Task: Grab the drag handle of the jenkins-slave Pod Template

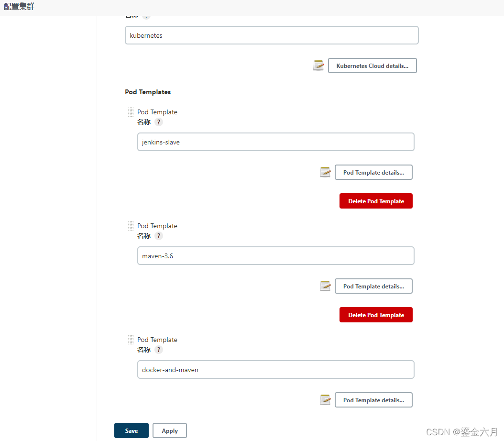Action: (131, 112)
